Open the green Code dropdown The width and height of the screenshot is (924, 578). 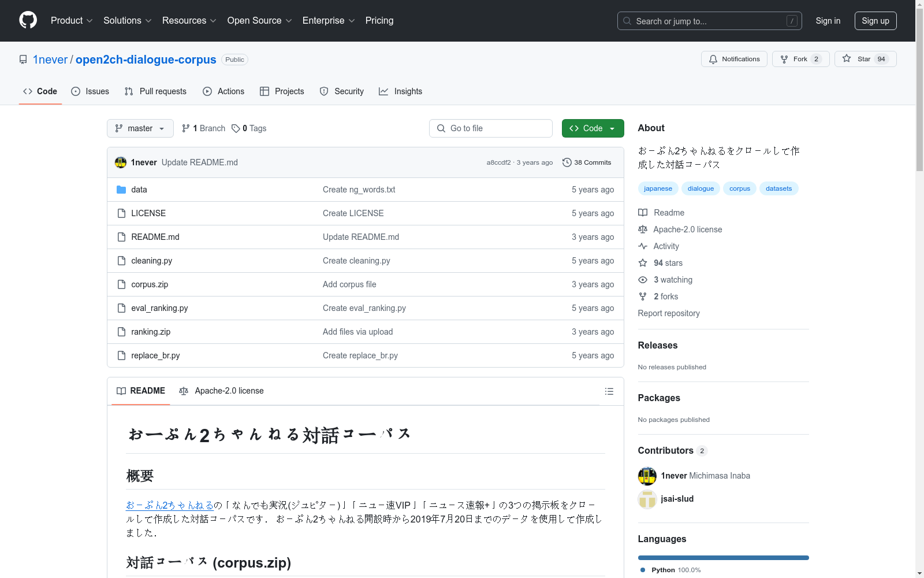[x=593, y=128]
